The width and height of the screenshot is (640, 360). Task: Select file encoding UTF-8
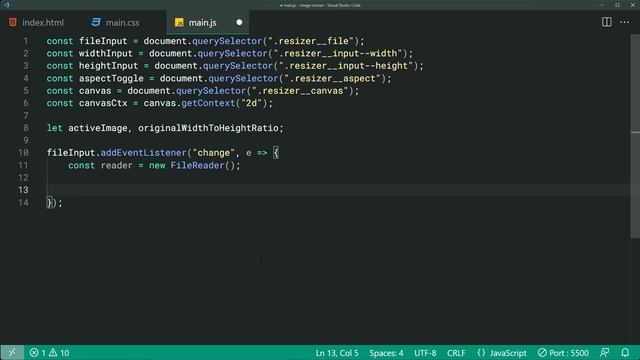pyautogui.click(x=425, y=353)
